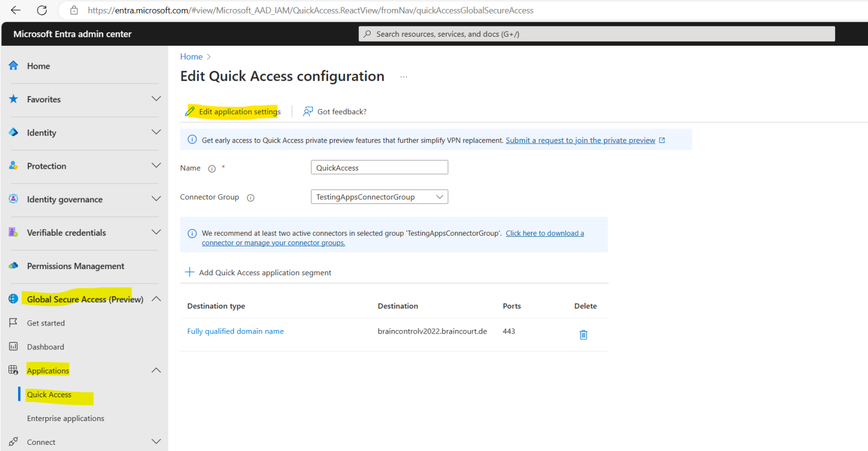The height and width of the screenshot is (451, 868).
Task: Click Add Quick Access application segment
Action: pyautogui.click(x=258, y=272)
